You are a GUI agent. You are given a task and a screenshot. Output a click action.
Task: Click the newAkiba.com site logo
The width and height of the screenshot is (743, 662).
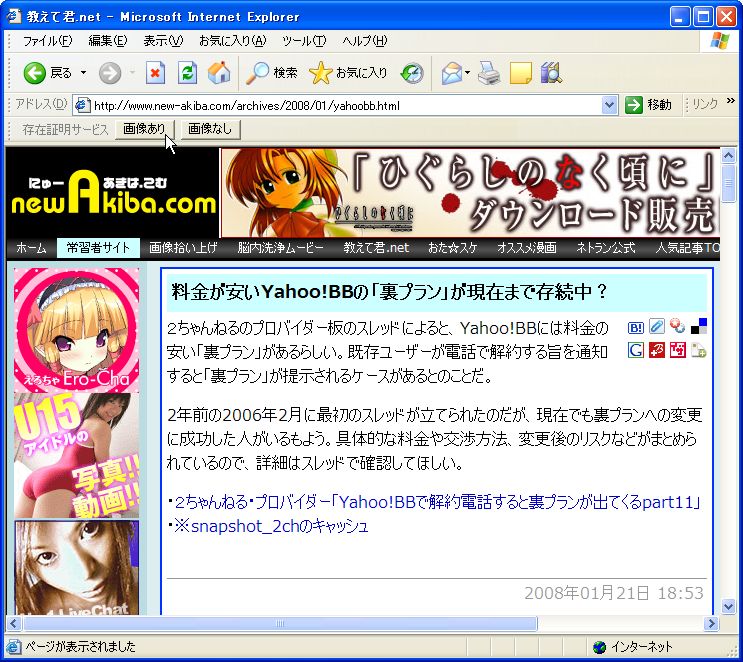(x=113, y=193)
